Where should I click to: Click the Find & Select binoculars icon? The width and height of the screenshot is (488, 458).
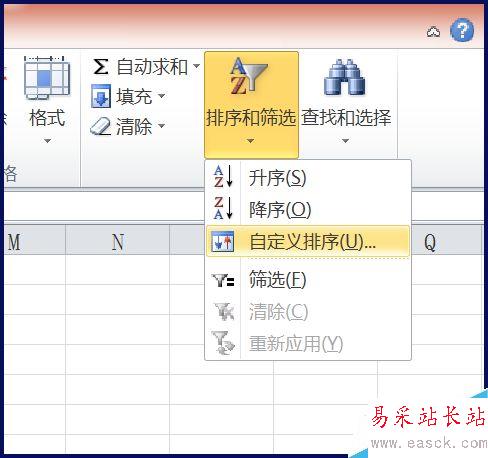pyautogui.click(x=345, y=77)
